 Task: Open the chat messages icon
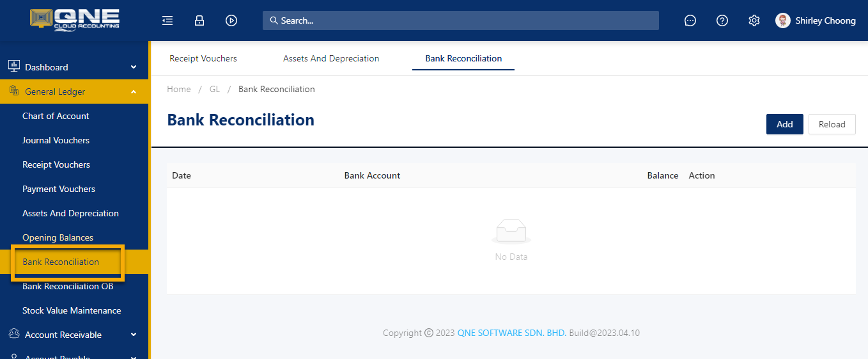click(x=690, y=20)
